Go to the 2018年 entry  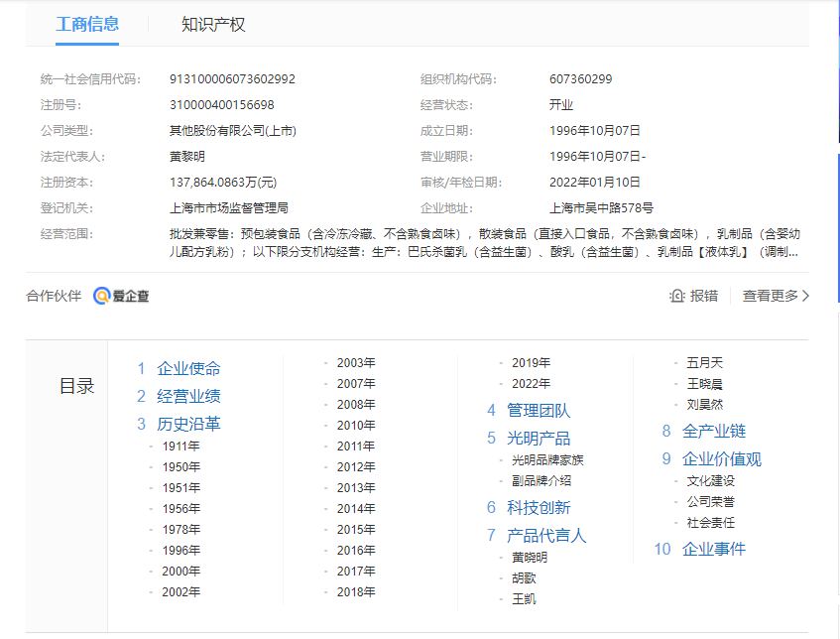tap(356, 592)
